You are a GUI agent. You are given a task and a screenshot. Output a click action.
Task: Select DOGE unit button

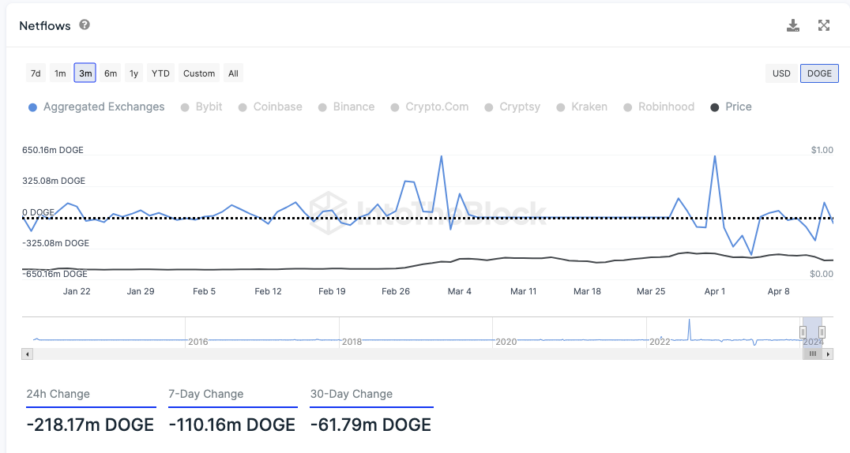(x=819, y=73)
